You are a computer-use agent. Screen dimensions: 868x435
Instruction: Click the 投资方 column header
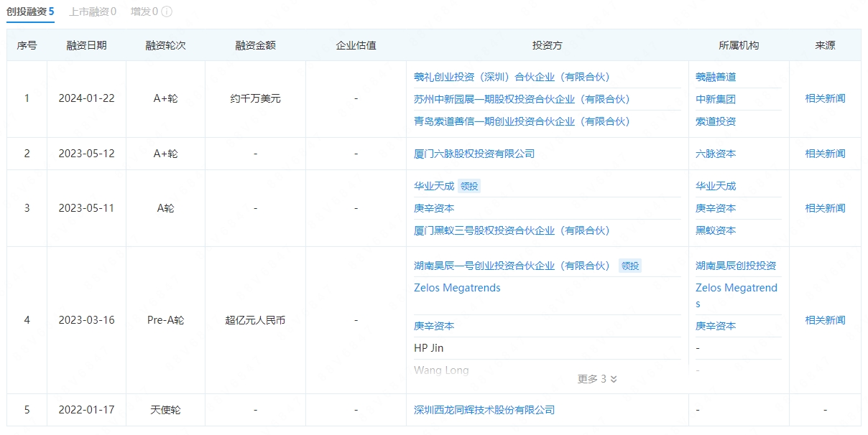[x=547, y=45]
